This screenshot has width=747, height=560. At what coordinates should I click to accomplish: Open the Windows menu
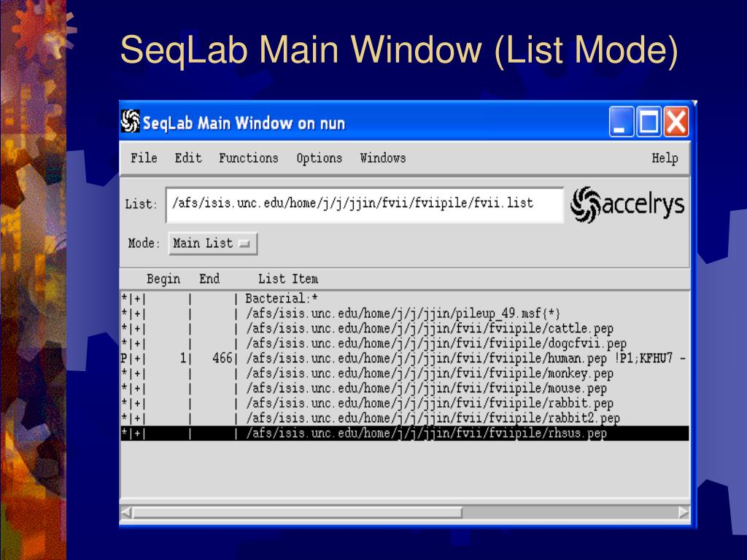click(383, 157)
